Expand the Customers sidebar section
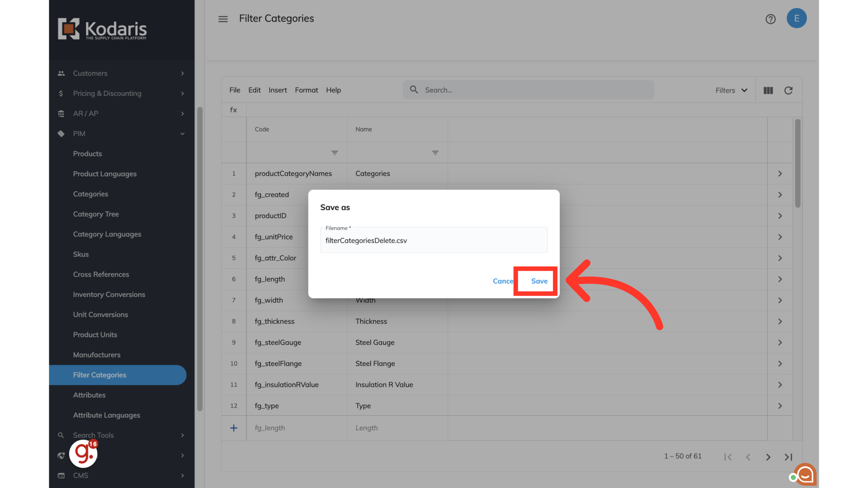Image resolution: width=868 pixels, height=488 pixels. 182,73
